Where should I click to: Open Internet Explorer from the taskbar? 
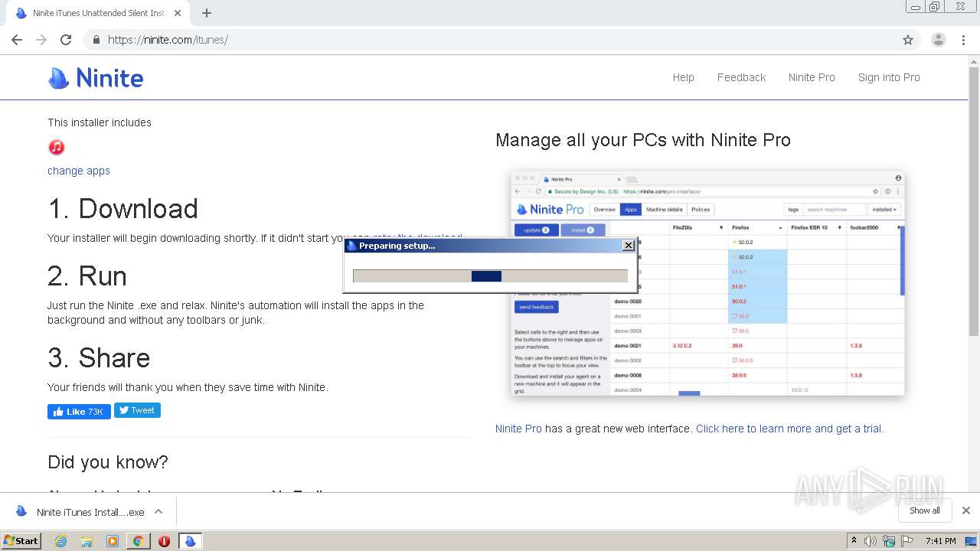tap(60, 541)
